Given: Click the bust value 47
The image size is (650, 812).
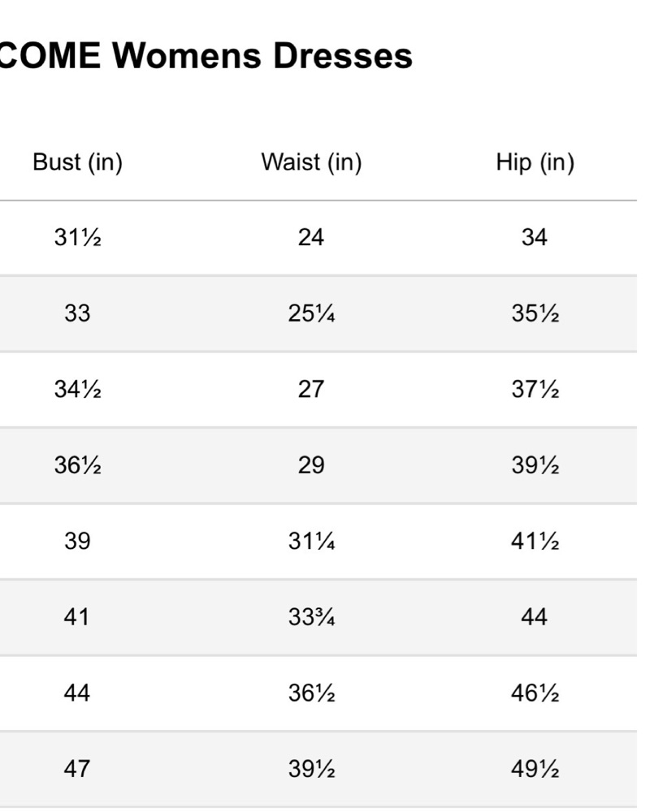Looking at the screenshot, I should coord(76,769).
